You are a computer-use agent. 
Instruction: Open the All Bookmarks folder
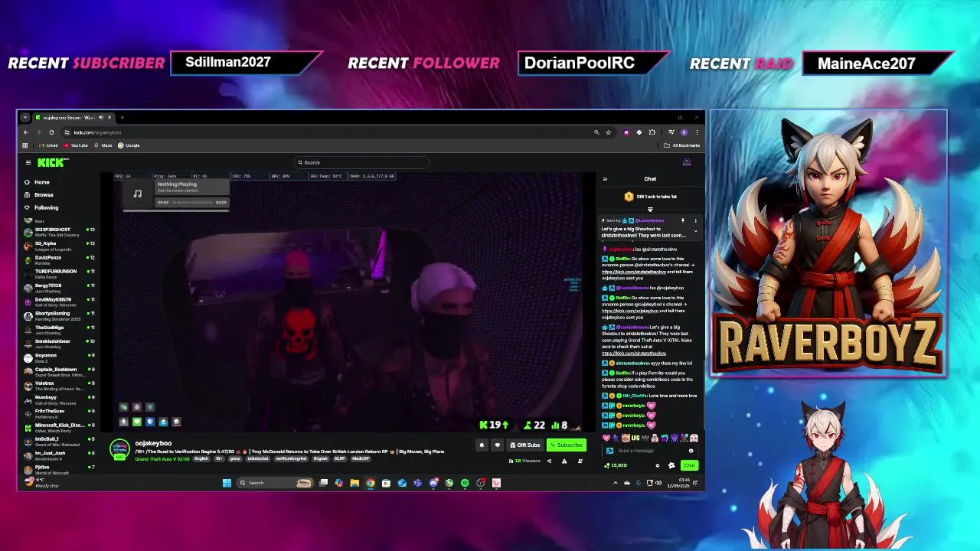(682, 145)
